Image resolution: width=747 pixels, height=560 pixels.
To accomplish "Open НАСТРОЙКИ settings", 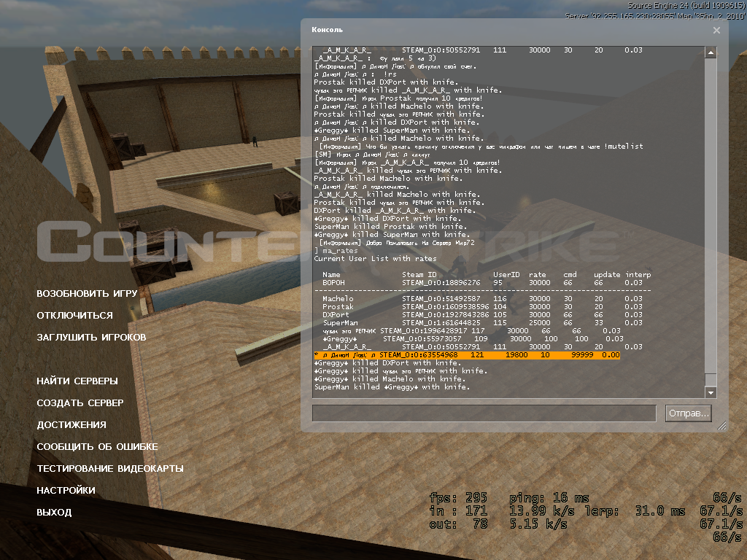I will (x=66, y=491).
